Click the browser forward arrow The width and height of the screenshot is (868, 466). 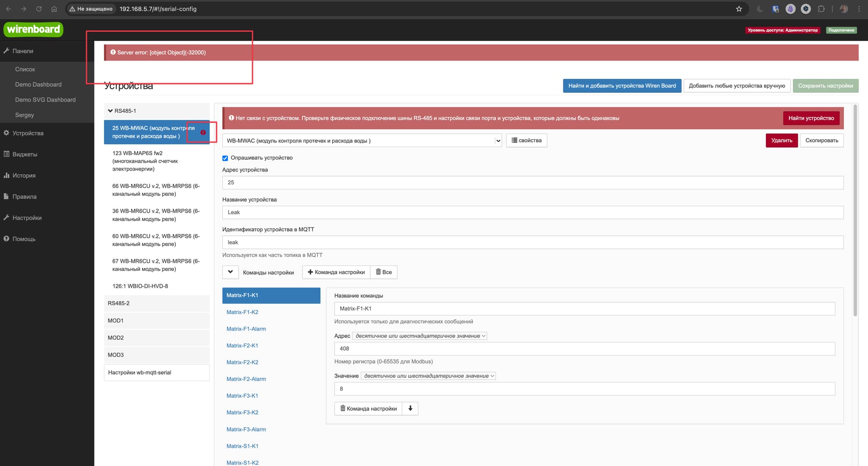coord(24,9)
